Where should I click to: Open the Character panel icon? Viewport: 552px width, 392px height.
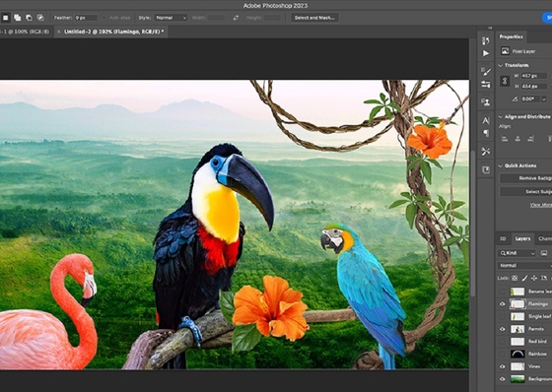[x=486, y=121]
